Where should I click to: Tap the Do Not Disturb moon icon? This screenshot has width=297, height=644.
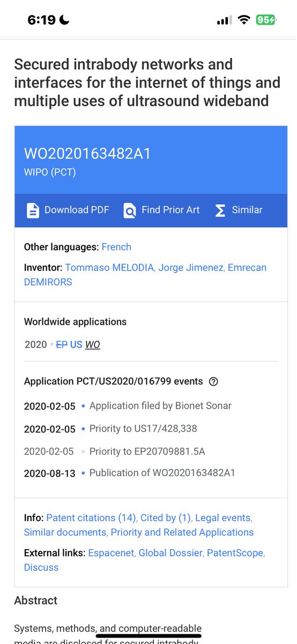click(64, 20)
